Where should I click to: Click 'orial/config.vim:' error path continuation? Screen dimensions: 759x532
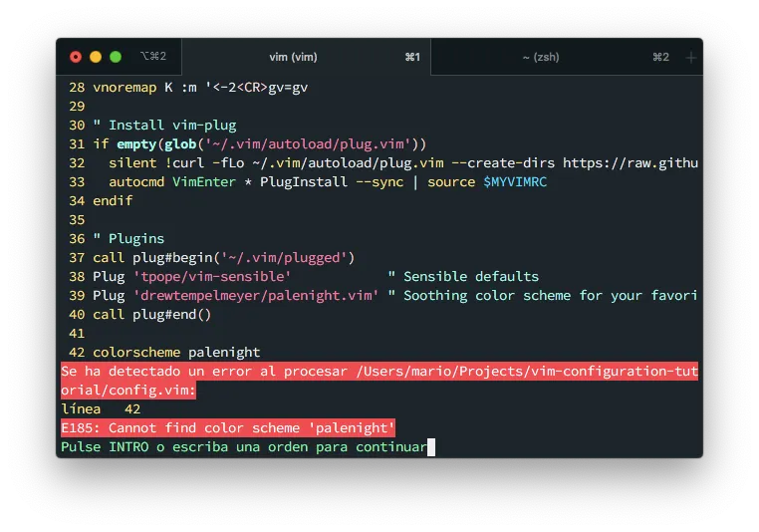pyautogui.click(x=128, y=391)
